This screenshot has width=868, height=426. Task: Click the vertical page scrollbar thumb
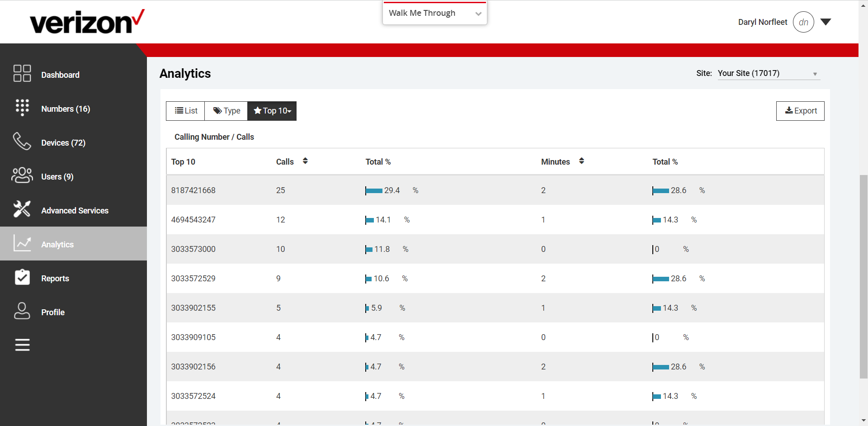[x=863, y=276]
